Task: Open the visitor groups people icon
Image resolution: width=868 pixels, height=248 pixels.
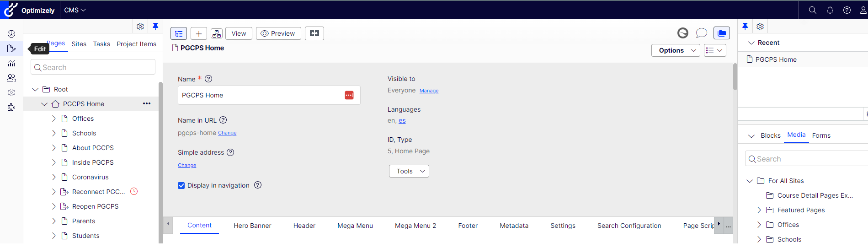Action: click(11, 78)
